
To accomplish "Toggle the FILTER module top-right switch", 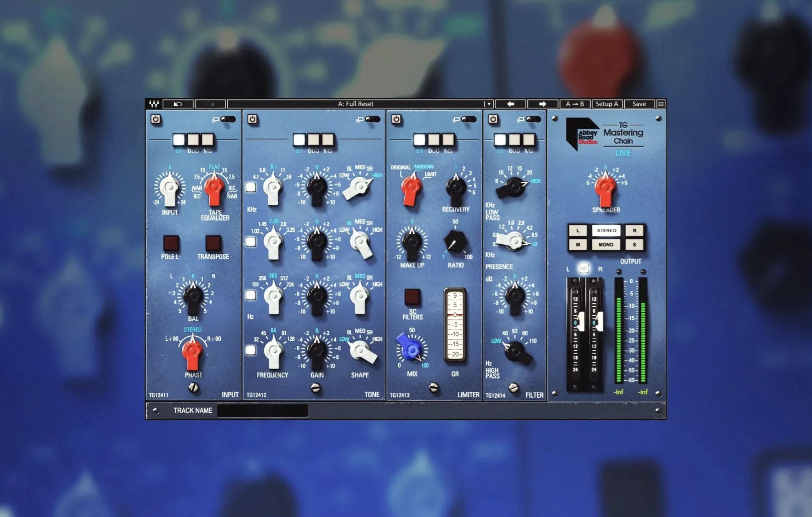I will pyautogui.click(x=534, y=119).
